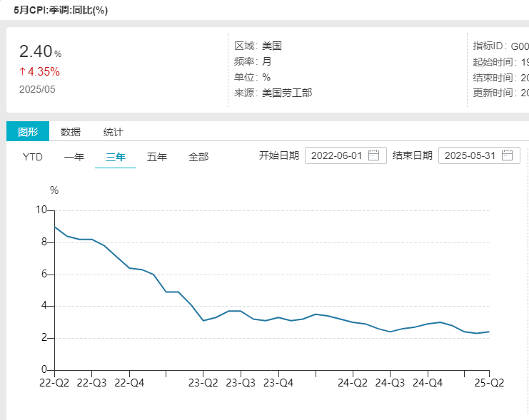Click the 2025-05-31 end date text

click(470, 156)
